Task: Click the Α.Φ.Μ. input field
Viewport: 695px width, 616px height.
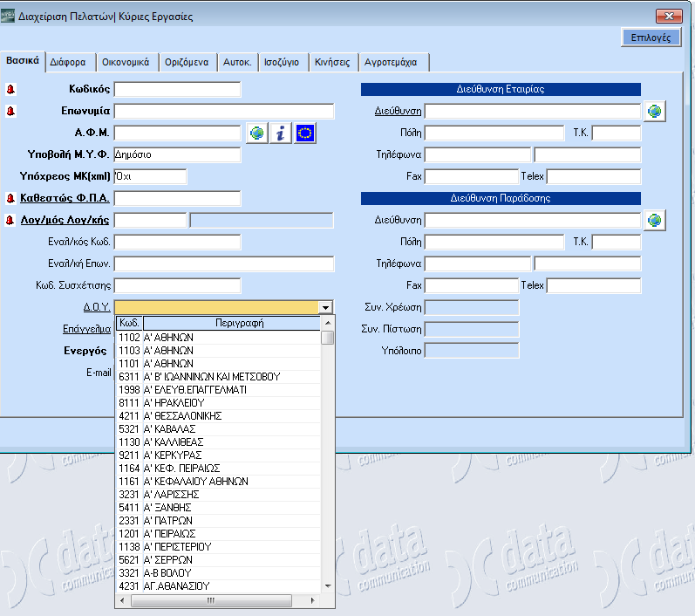Action: tap(177, 133)
